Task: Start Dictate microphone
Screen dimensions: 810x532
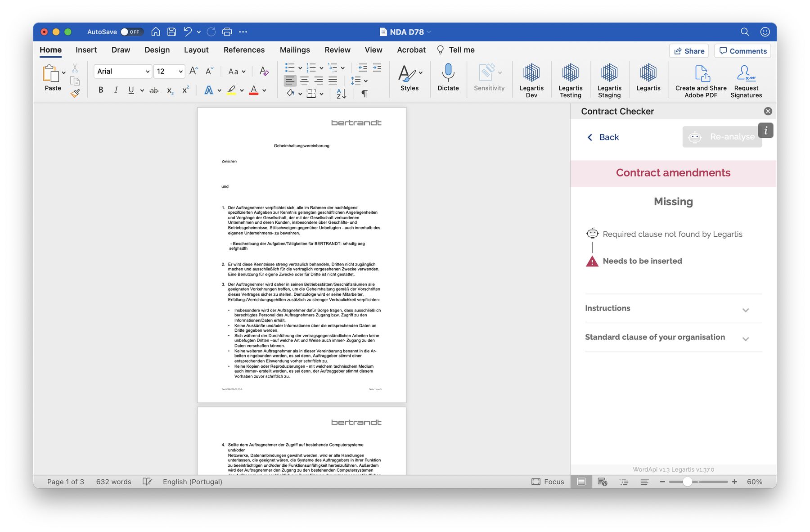Action: click(x=448, y=77)
